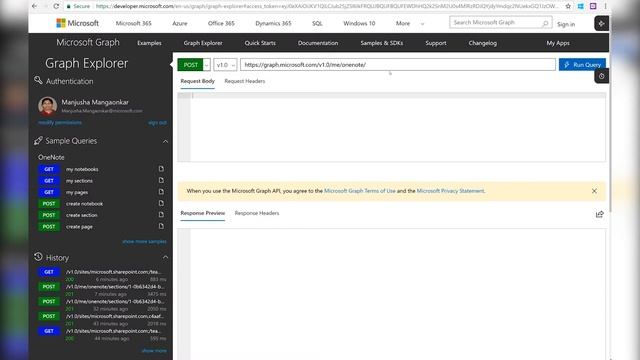The height and width of the screenshot is (360, 640).
Task: Click the Run Query button
Action: [582, 64]
